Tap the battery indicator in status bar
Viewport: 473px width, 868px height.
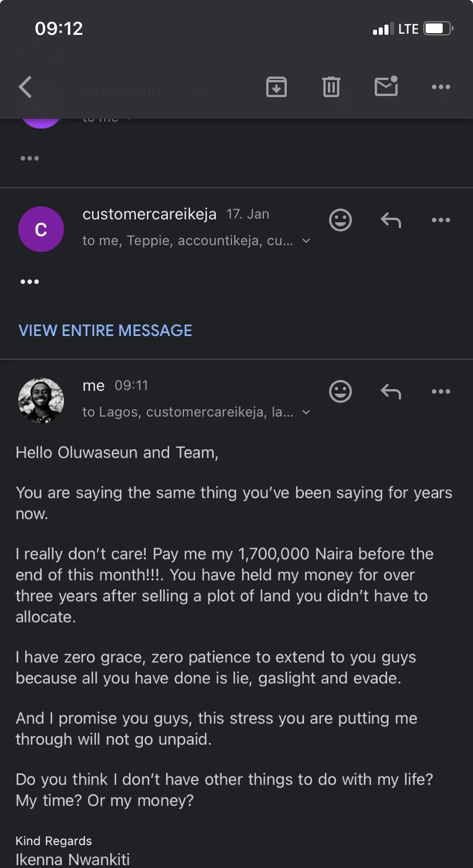click(x=438, y=29)
